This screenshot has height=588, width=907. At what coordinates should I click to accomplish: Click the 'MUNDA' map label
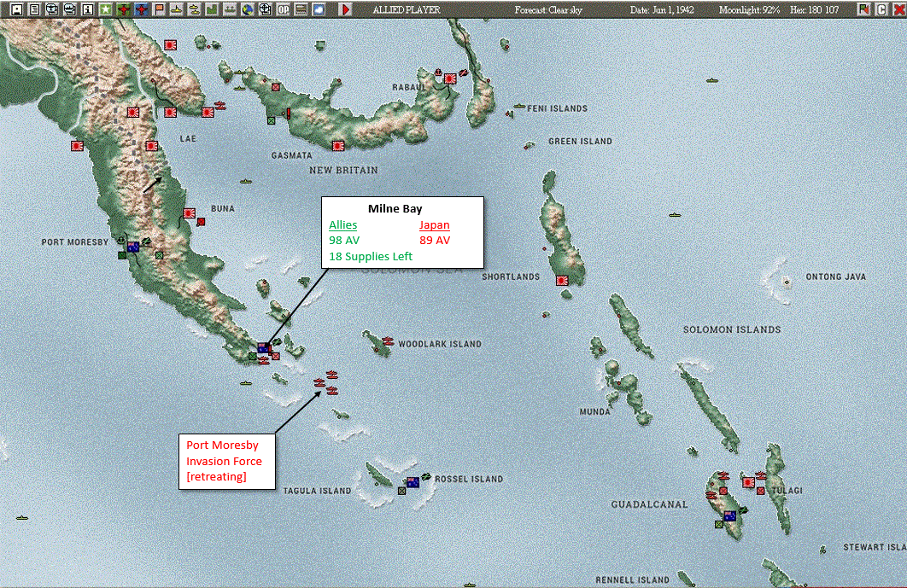coord(594,411)
